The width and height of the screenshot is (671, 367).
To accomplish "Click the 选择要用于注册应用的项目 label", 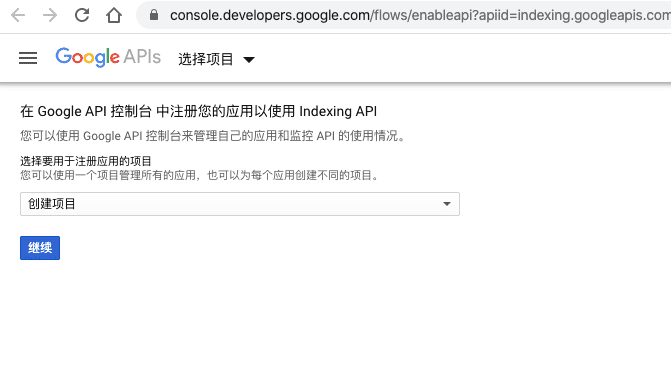I will [x=86, y=161].
